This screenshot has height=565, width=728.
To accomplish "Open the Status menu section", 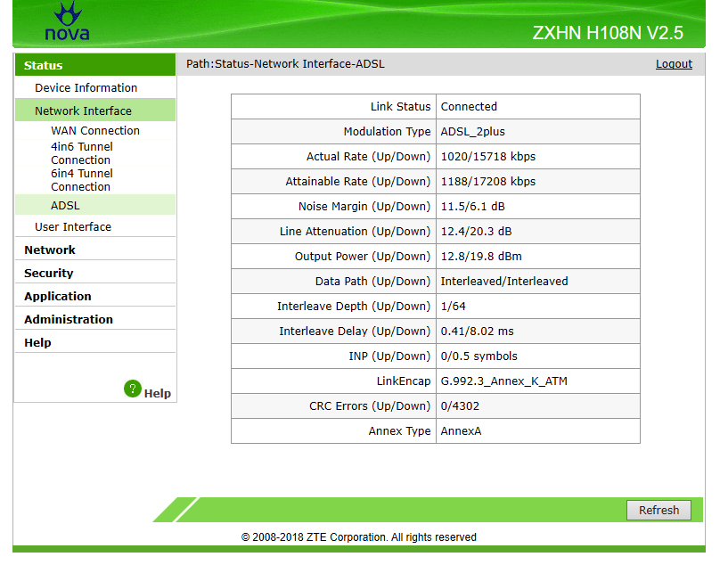I will tap(95, 65).
